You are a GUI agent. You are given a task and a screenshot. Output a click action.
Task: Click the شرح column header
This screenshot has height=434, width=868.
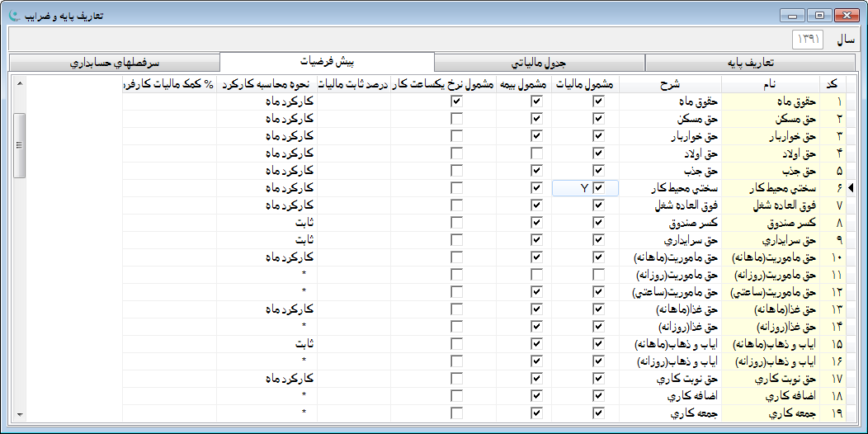(669, 84)
